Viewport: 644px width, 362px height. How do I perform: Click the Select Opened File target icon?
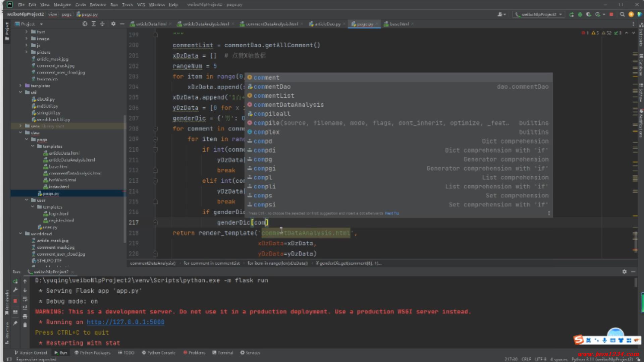coord(85,24)
